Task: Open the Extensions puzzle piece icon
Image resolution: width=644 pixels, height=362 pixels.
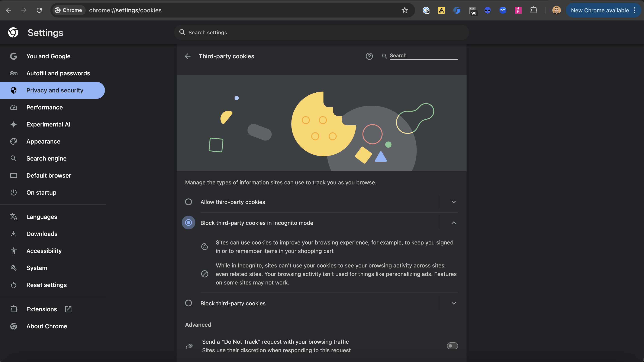Action: tap(534, 10)
